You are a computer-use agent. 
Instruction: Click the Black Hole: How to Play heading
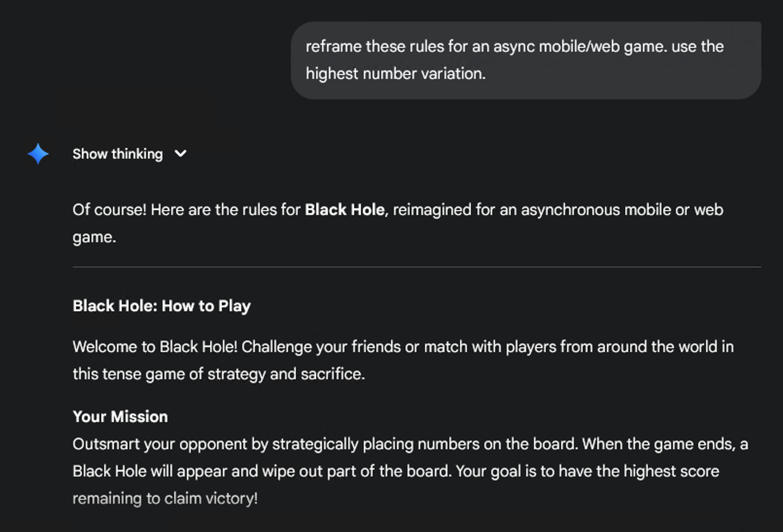point(161,306)
